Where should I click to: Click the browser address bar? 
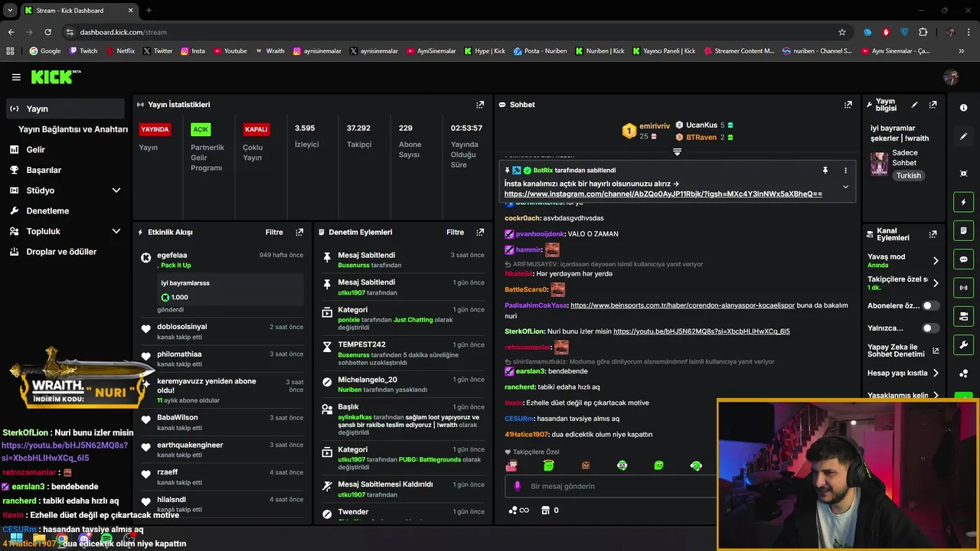coord(452,32)
